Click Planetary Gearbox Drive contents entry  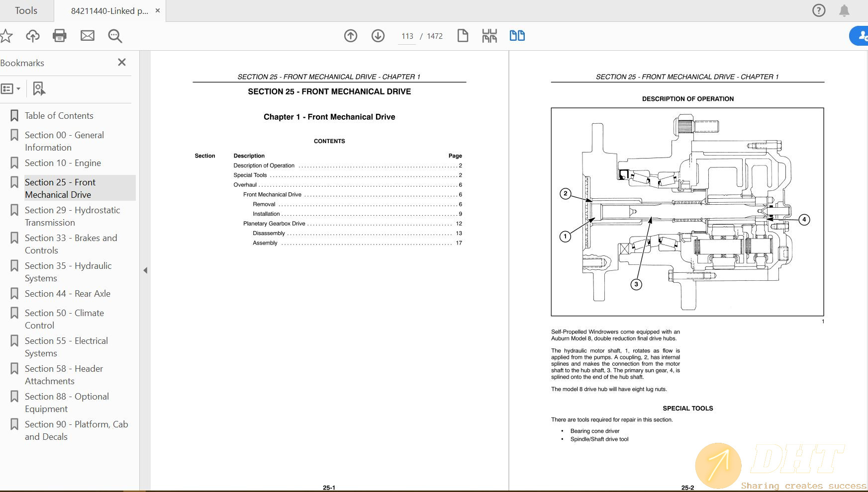tap(353, 224)
